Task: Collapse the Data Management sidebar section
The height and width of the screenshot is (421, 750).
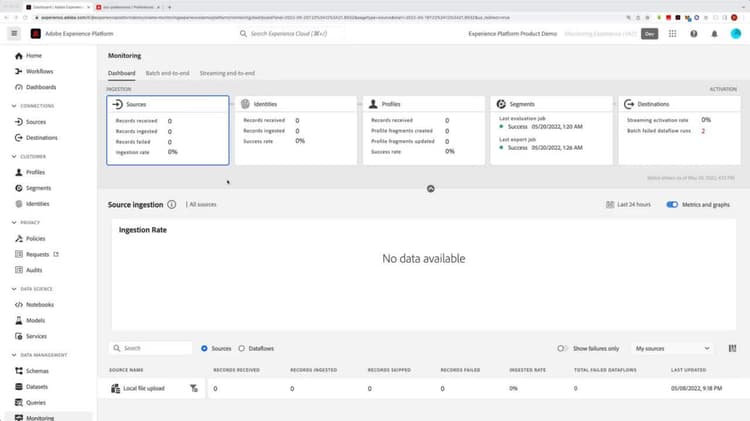Action: click(14, 355)
